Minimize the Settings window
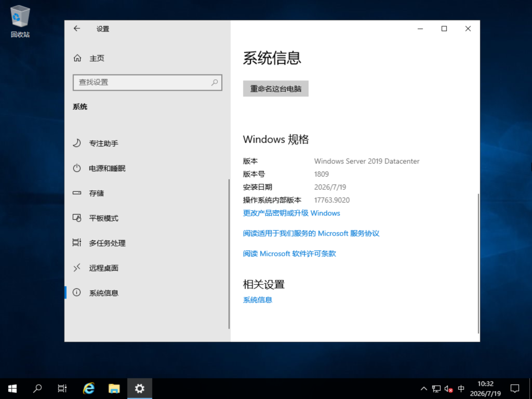 click(420, 29)
